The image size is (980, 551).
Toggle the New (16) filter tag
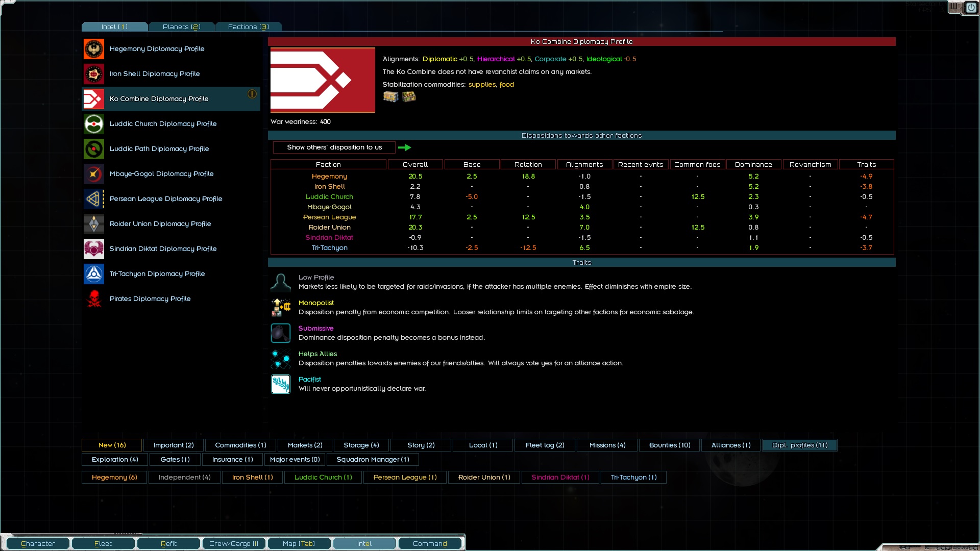pos(112,445)
